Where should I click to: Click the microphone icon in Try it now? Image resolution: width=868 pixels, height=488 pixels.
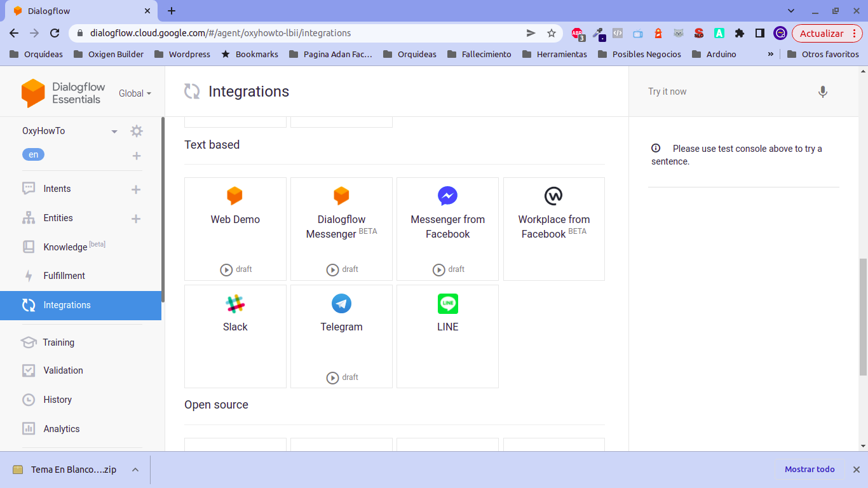822,91
